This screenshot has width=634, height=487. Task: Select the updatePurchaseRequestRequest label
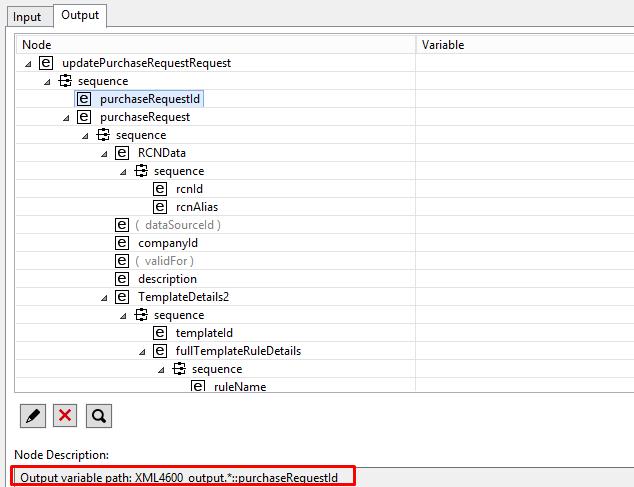coord(146,63)
